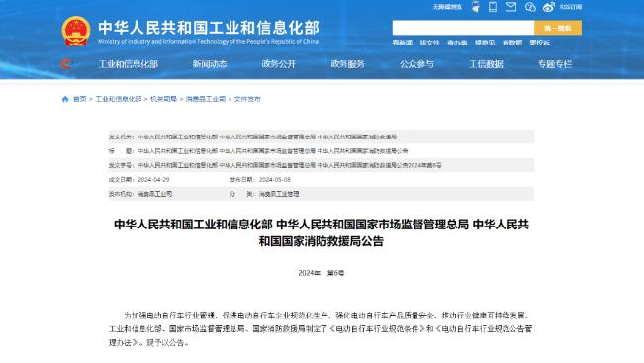Select the 政务服务 navigation item
The height and width of the screenshot is (363, 644).
coord(347,64)
